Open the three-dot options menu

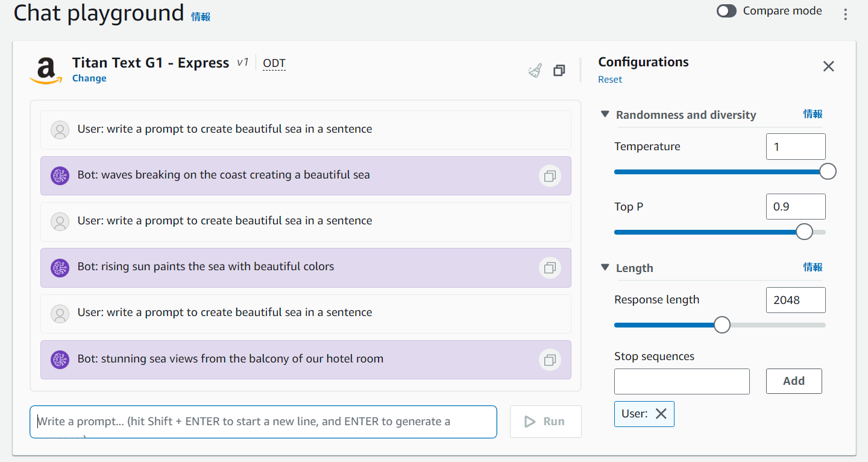(x=846, y=14)
